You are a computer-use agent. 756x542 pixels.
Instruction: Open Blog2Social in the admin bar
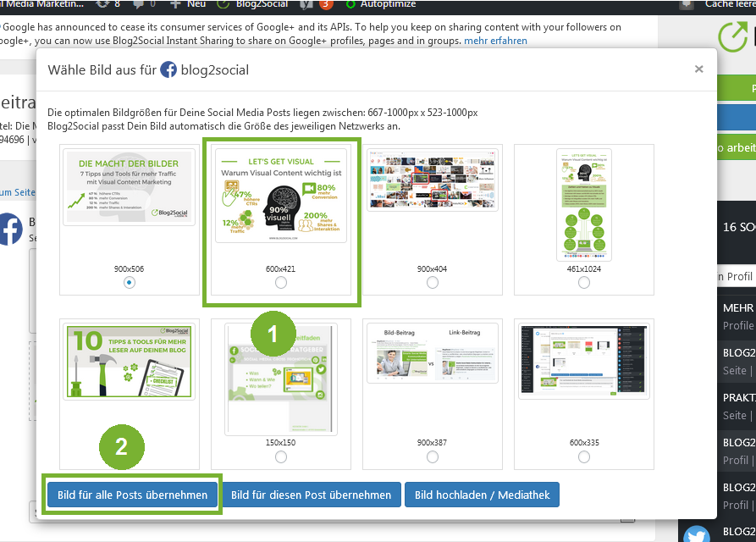[252, 4]
